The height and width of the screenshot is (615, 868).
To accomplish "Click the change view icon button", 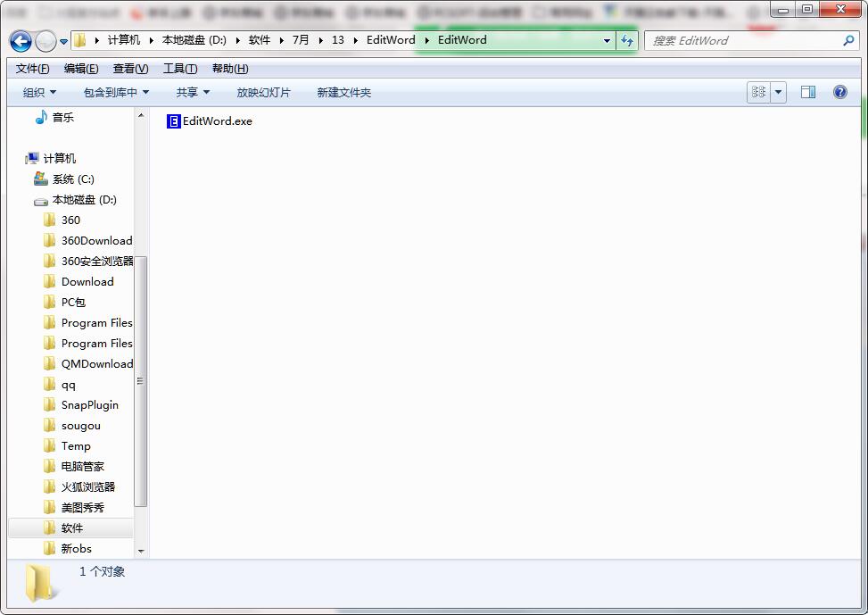I will (x=759, y=92).
